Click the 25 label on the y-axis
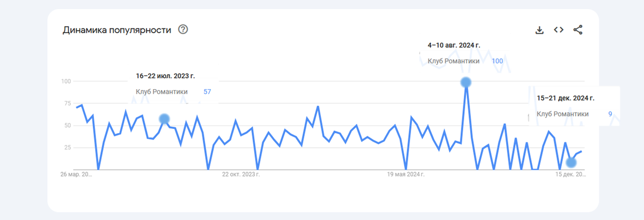 (67, 148)
